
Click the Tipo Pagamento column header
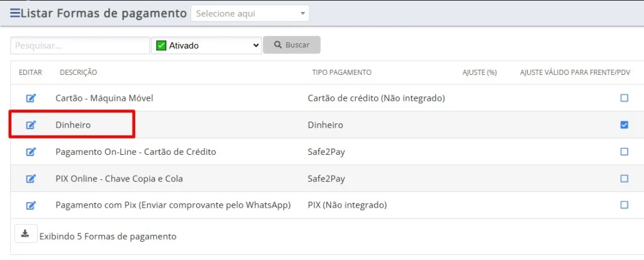(341, 72)
